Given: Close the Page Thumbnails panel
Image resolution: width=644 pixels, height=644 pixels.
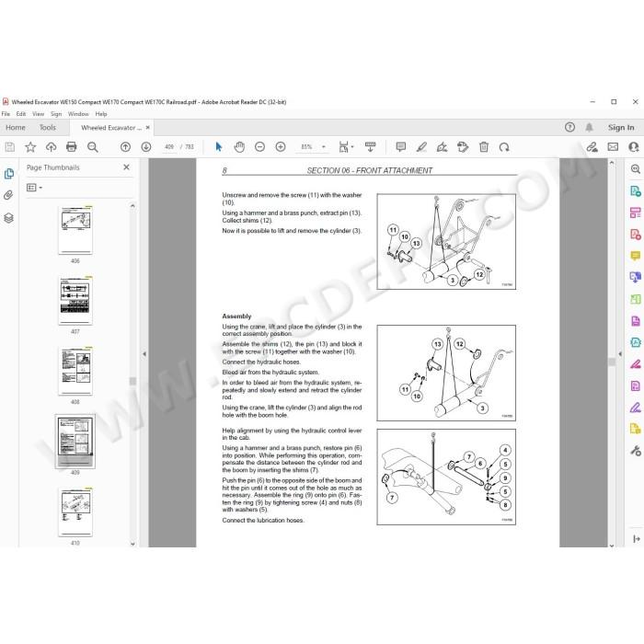Looking at the screenshot, I should pyautogui.click(x=127, y=167).
